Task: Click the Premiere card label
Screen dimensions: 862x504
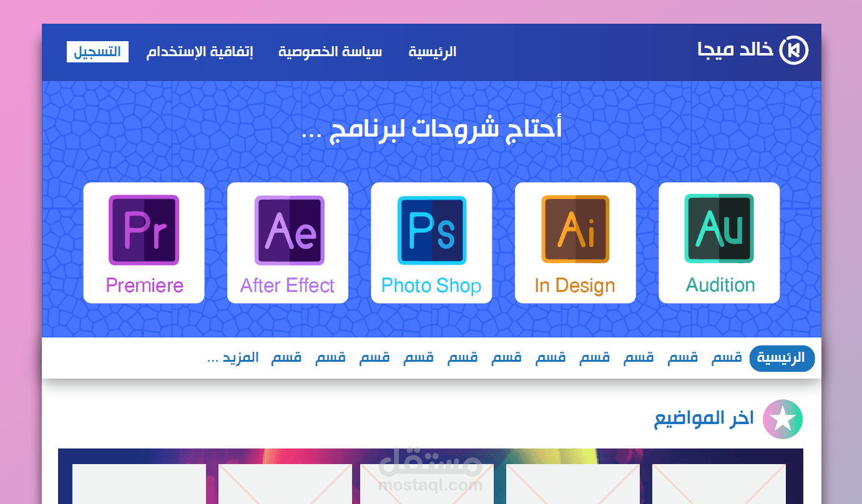Action: 144,286
